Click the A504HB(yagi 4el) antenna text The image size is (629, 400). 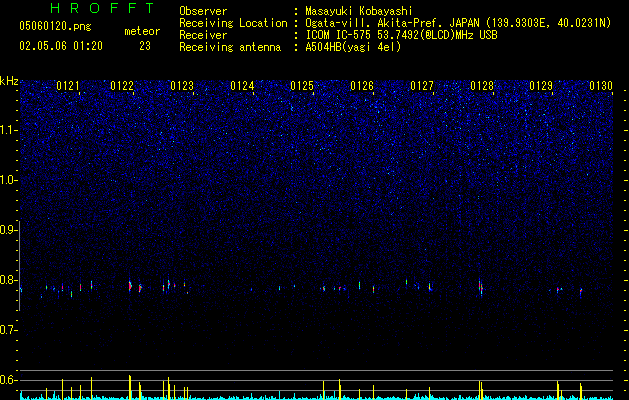(x=353, y=47)
